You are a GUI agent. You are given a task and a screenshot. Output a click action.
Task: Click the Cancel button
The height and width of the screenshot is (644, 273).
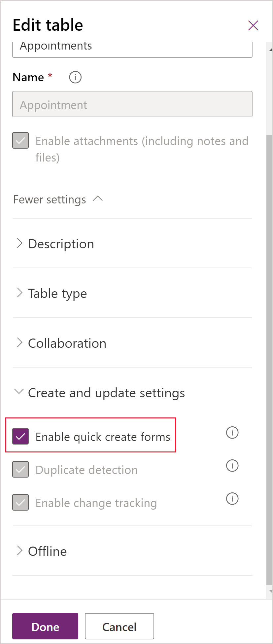[x=119, y=626]
